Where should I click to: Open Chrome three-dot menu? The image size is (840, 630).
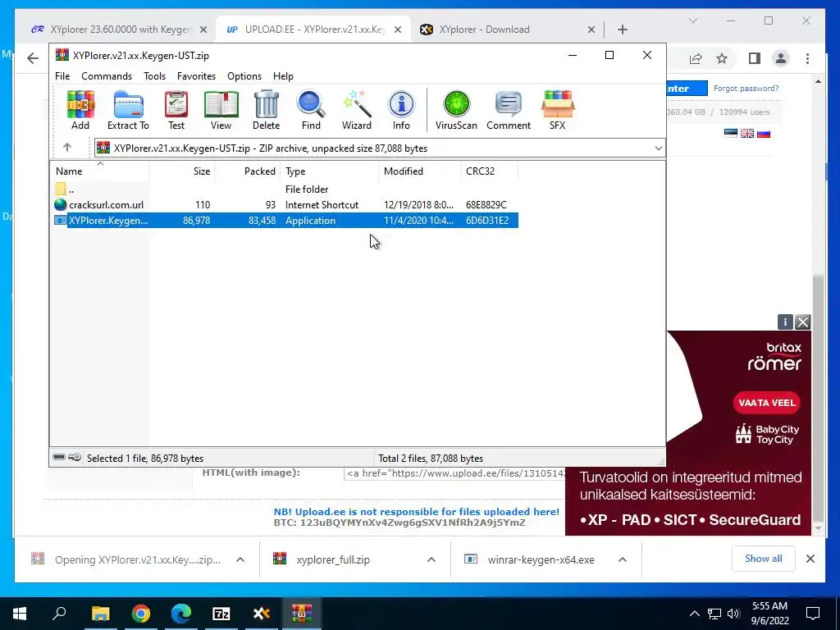808,58
